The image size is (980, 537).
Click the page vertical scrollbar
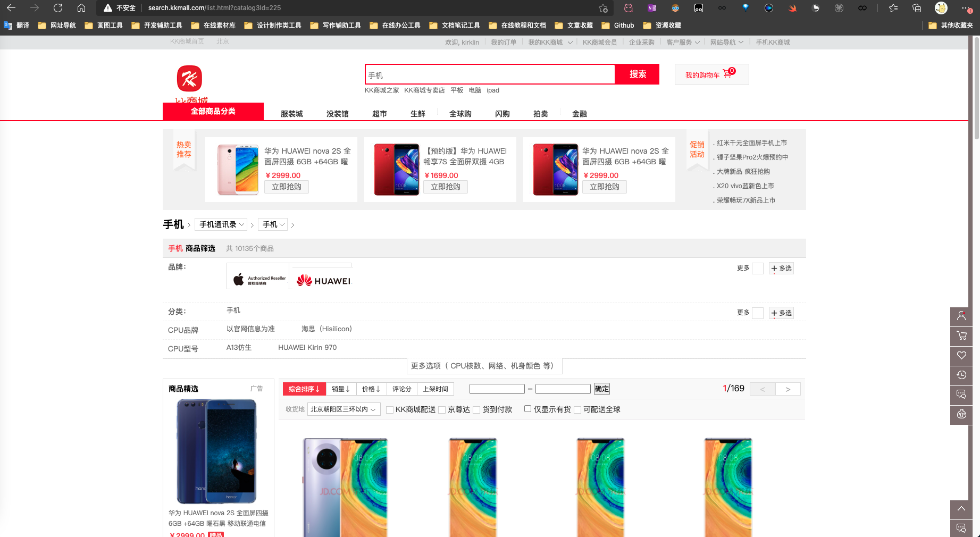[x=976, y=88]
